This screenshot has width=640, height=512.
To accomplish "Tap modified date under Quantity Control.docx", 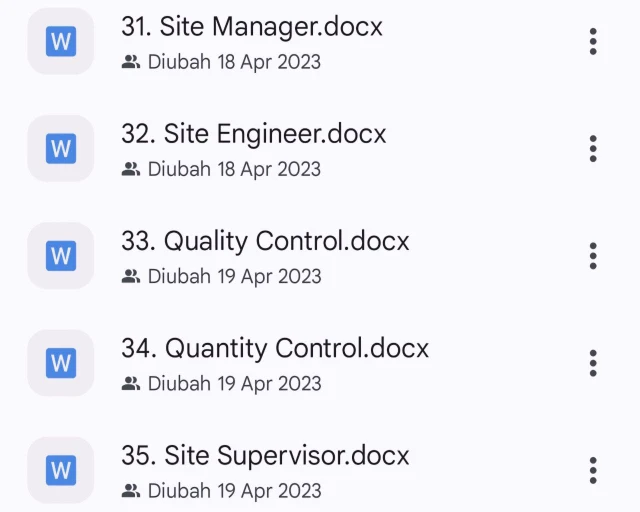I will click(234, 383).
